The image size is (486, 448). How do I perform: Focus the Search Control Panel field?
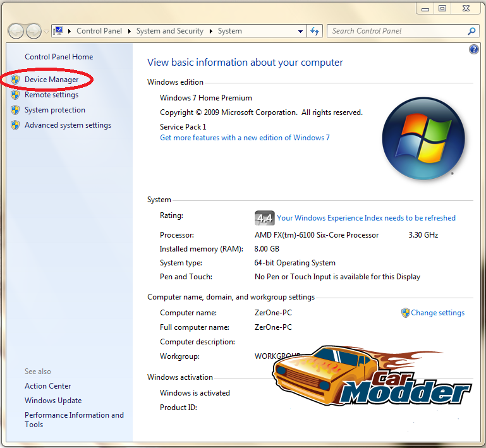point(397,31)
